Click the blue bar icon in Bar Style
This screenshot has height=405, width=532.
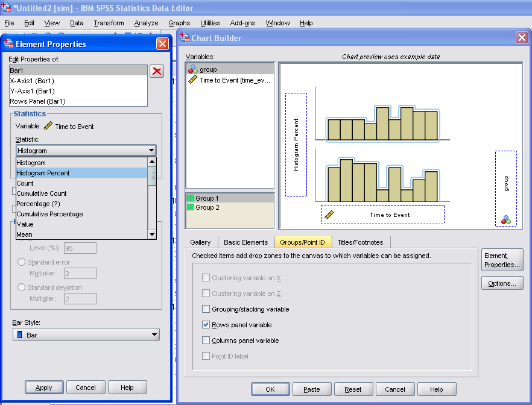click(21, 335)
